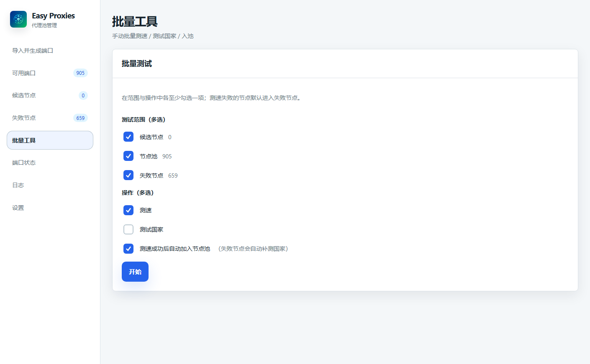This screenshot has height=364, width=590.
Task: Uncheck 测速成功后自动加入节点池 checkbox
Action: [x=128, y=249]
